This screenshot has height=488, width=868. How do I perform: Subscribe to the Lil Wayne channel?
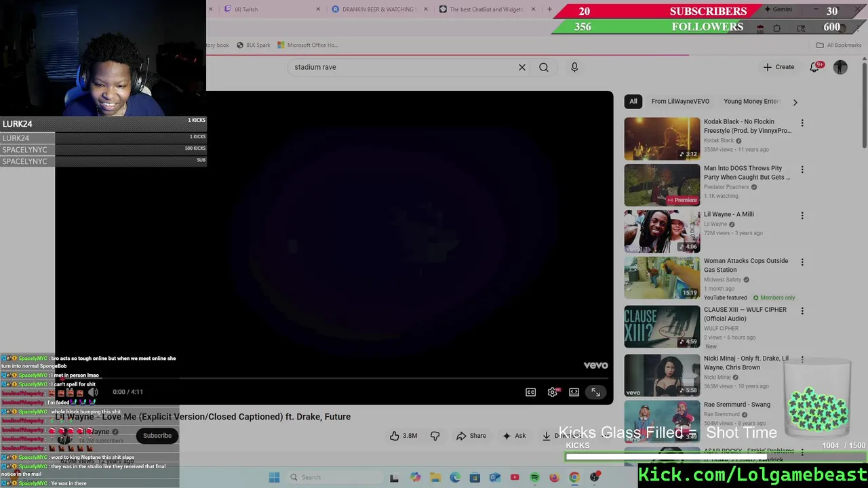(x=157, y=436)
